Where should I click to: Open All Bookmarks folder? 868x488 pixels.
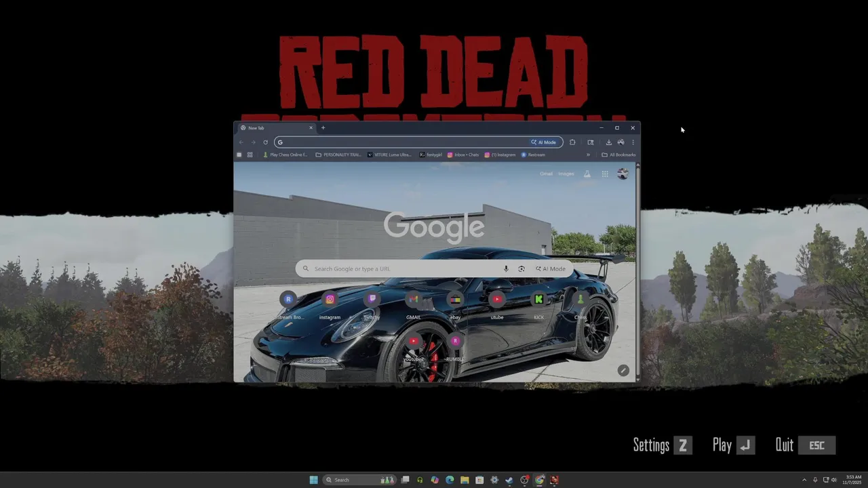[x=618, y=155]
